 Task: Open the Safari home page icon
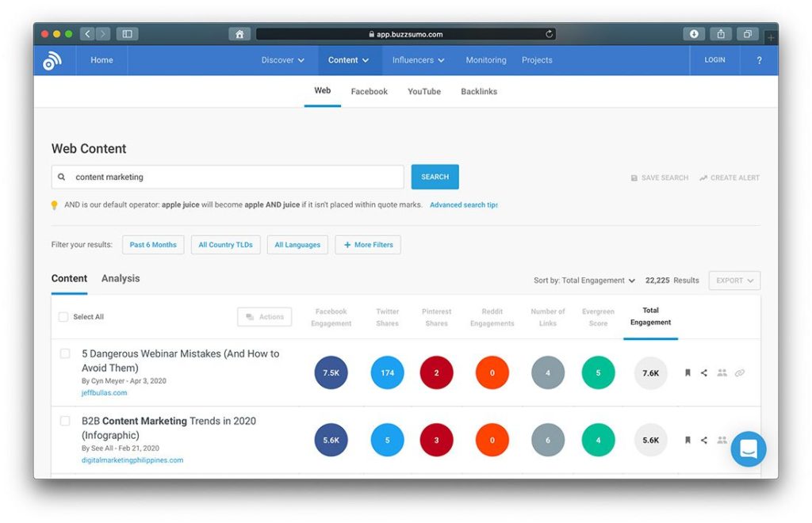click(x=239, y=34)
